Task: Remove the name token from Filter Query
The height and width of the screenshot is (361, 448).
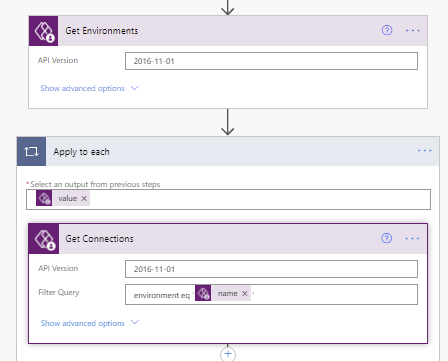Action: click(245, 293)
